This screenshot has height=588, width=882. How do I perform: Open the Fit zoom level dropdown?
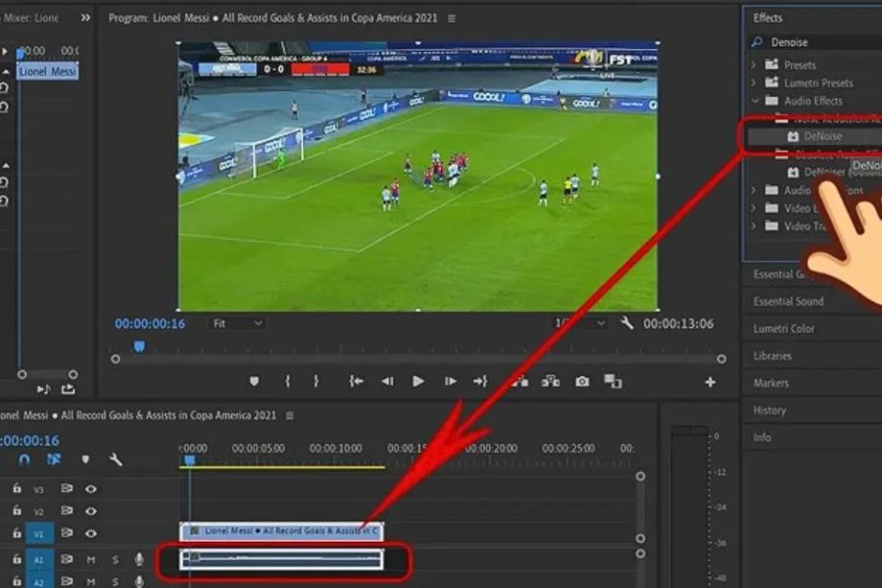tap(236, 323)
